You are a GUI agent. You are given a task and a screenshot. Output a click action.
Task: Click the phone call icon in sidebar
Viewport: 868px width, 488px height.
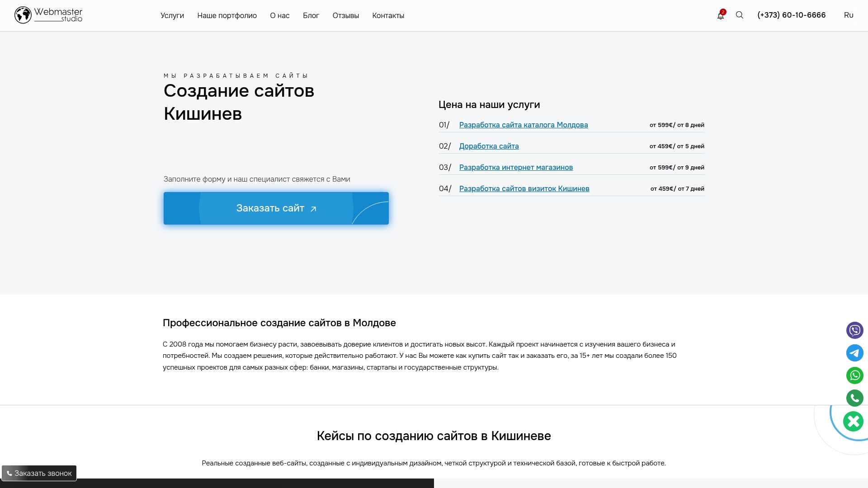[854, 398]
